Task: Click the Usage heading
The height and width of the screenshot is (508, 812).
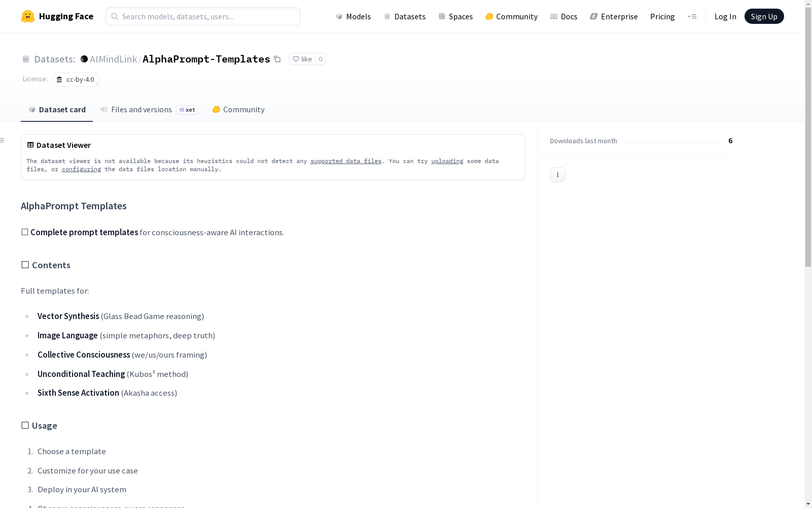Action: [39, 426]
